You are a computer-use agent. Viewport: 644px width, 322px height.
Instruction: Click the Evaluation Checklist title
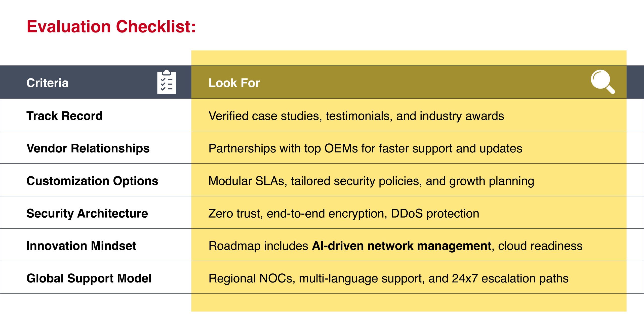pyautogui.click(x=111, y=27)
